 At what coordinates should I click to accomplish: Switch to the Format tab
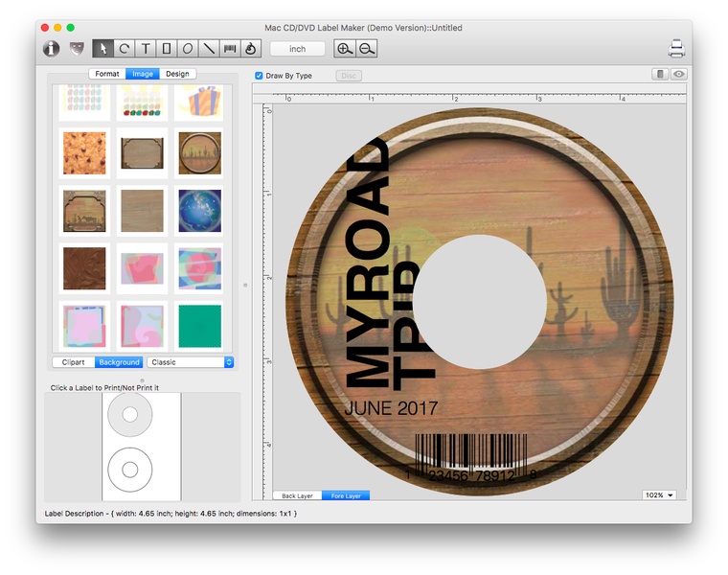pos(107,74)
